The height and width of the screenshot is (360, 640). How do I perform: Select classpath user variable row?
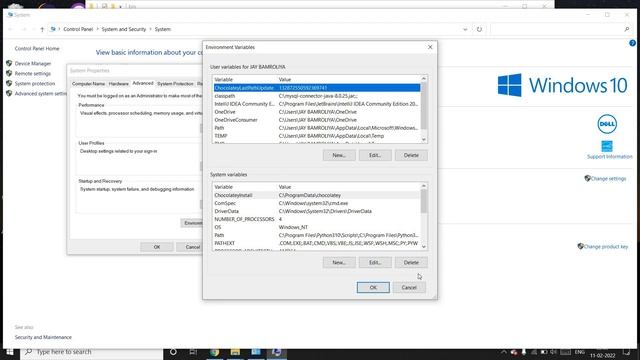point(317,96)
